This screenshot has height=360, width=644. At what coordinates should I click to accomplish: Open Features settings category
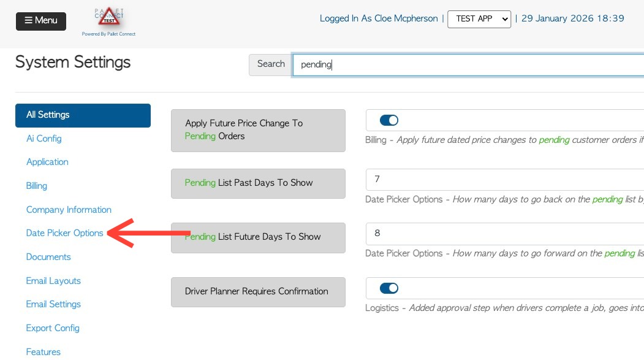click(x=44, y=352)
